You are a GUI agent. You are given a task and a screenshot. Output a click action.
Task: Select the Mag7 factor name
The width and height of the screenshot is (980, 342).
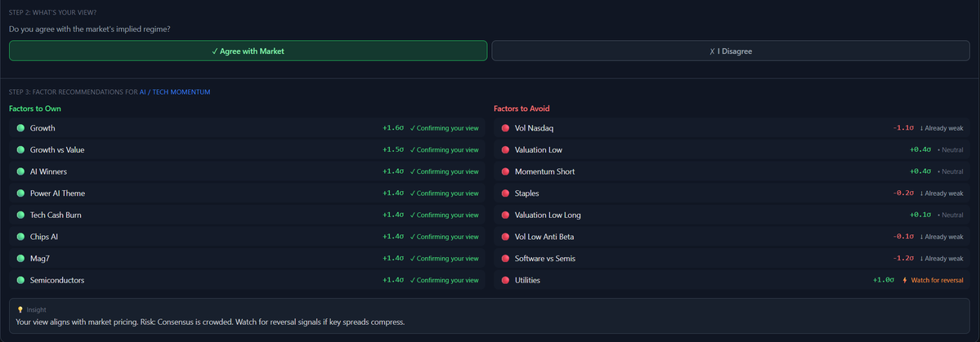[39, 259]
